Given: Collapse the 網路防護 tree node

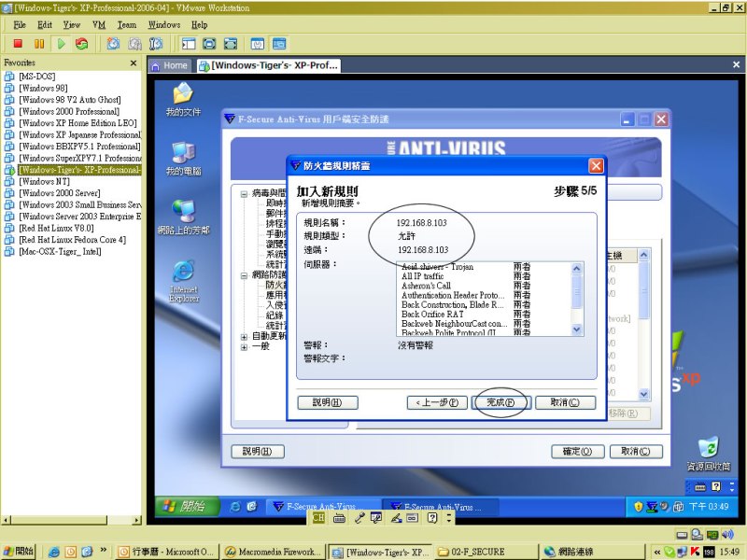Looking at the screenshot, I should point(244,275).
